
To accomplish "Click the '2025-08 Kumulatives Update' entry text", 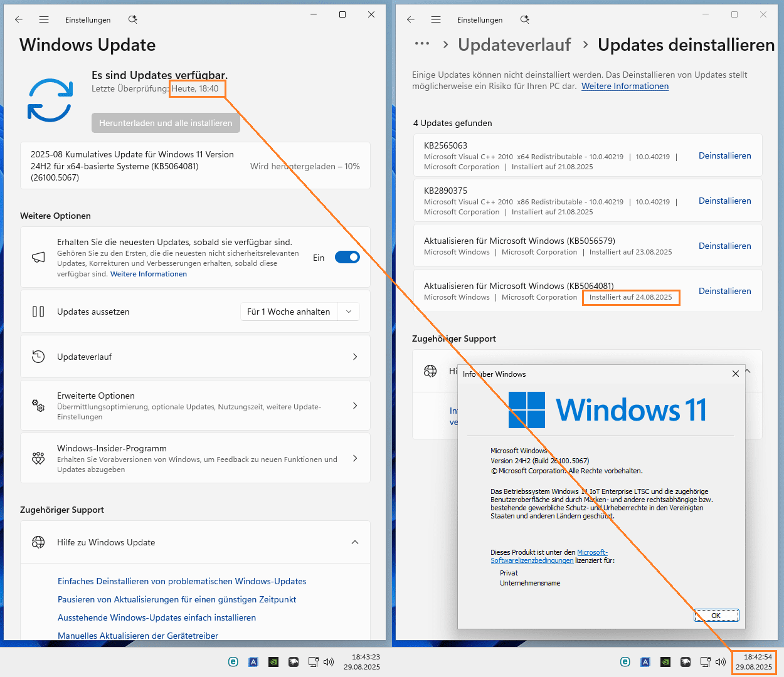I will pyautogui.click(x=132, y=166).
